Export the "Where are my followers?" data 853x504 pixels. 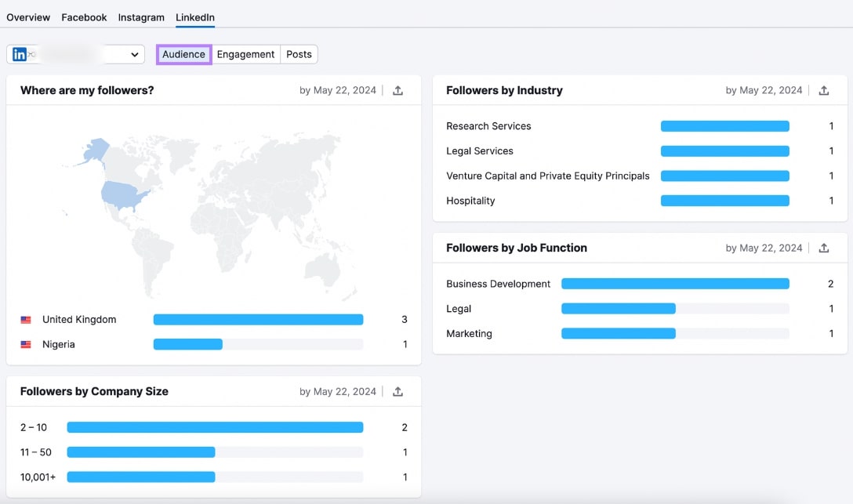397,90
